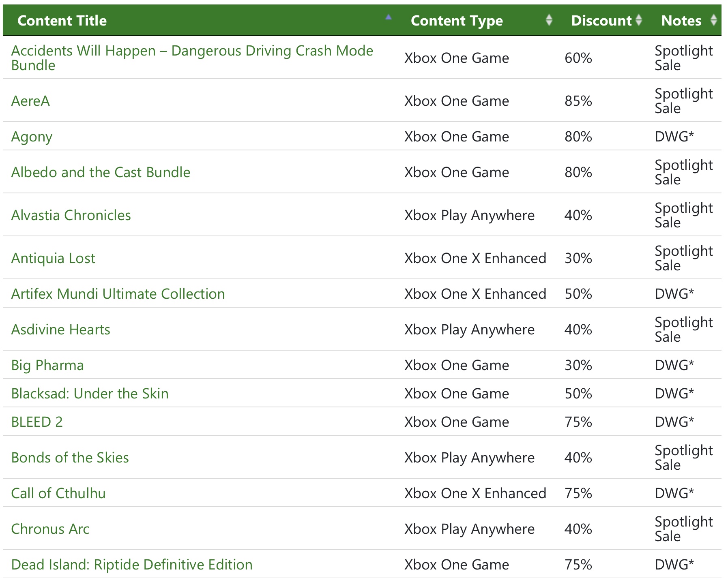Open Albedo and the Cast Bundle link
728x578 pixels.
click(101, 172)
